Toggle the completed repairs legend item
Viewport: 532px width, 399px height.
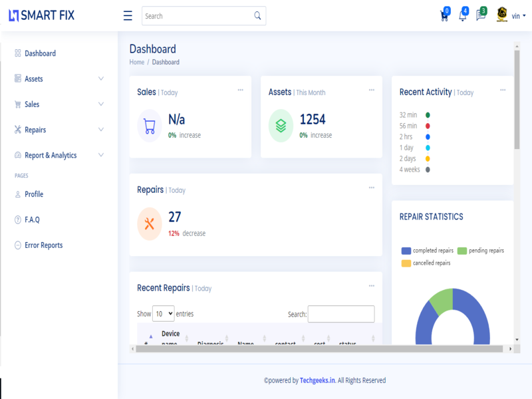428,251
